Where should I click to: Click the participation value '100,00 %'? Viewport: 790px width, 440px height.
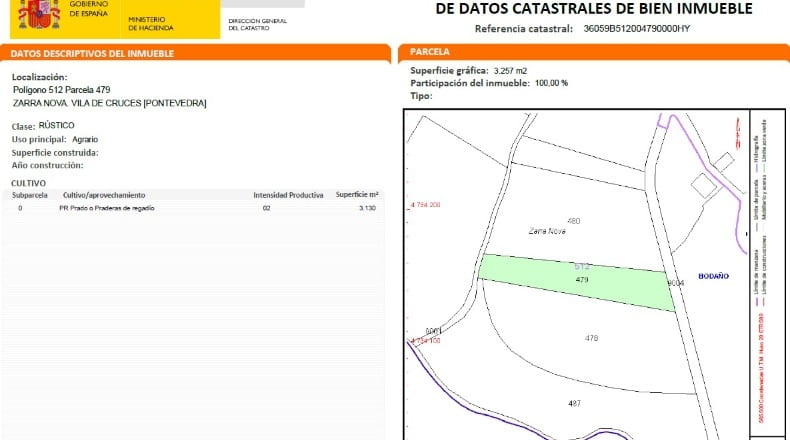tap(551, 83)
